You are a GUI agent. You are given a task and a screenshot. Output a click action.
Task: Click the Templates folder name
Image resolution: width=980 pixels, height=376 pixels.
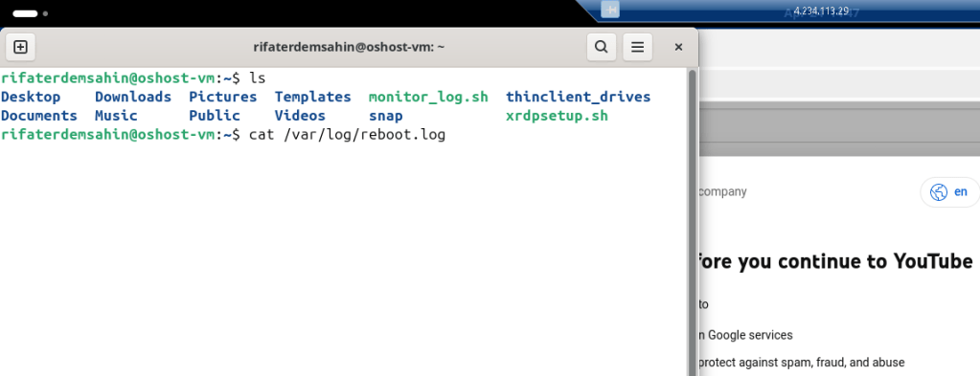pos(313,97)
